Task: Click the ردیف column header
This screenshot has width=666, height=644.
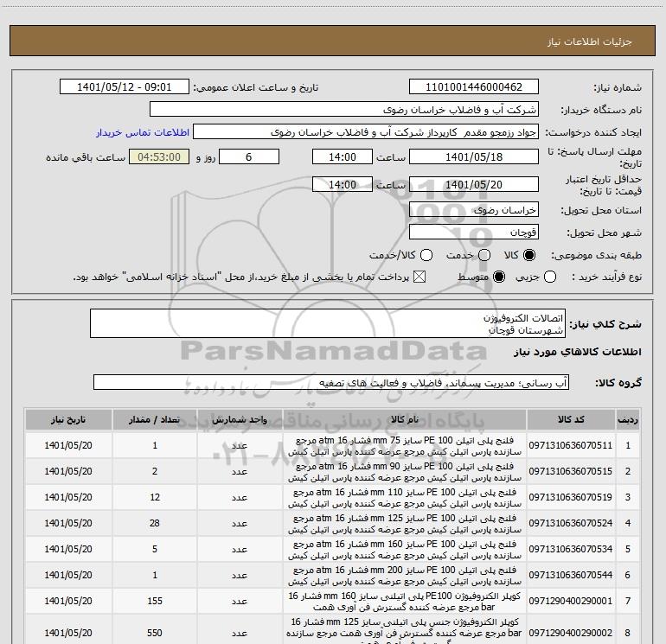Action: [627, 420]
